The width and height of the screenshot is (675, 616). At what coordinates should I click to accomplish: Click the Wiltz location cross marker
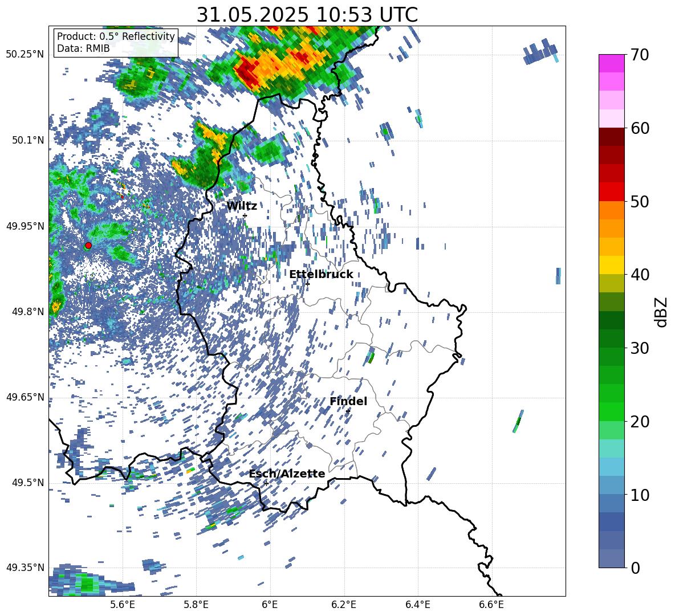click(245, 216)
